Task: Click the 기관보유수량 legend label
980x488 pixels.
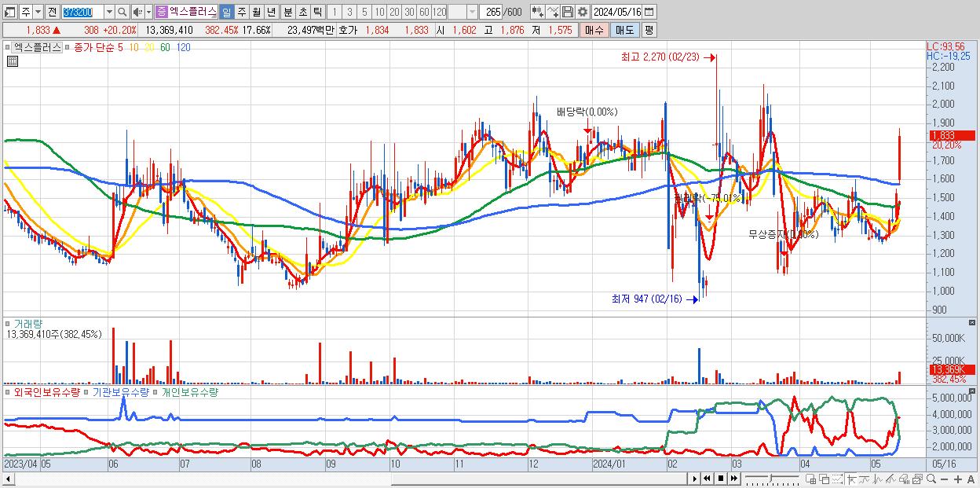Action: (121, 391)
